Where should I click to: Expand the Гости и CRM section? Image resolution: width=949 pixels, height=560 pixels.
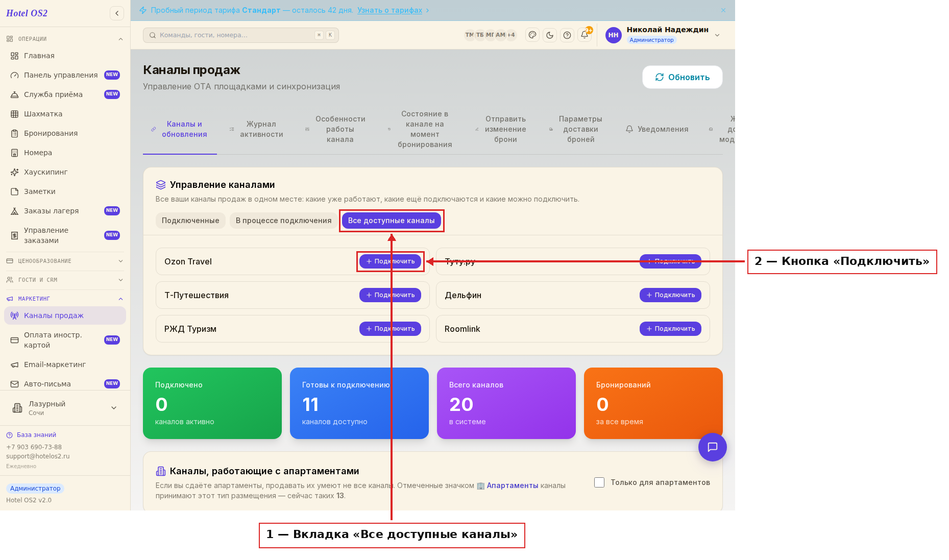(x=65, y=280)
